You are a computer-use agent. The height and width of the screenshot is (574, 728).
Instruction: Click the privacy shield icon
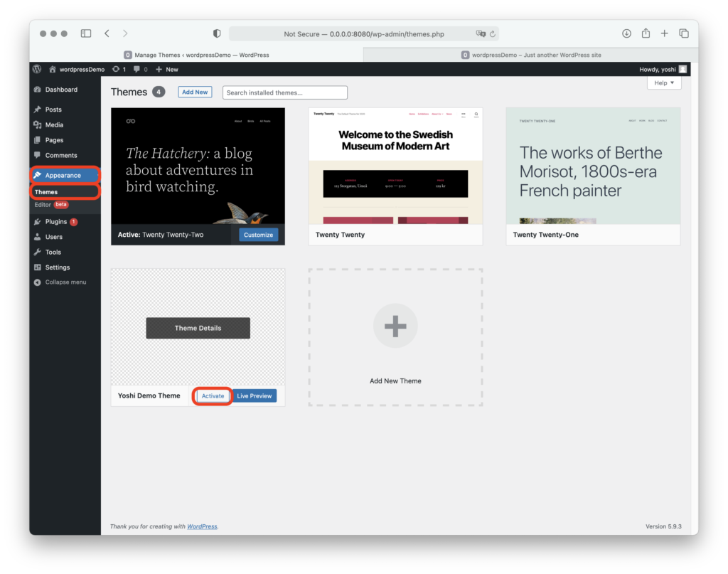point(217,33)
